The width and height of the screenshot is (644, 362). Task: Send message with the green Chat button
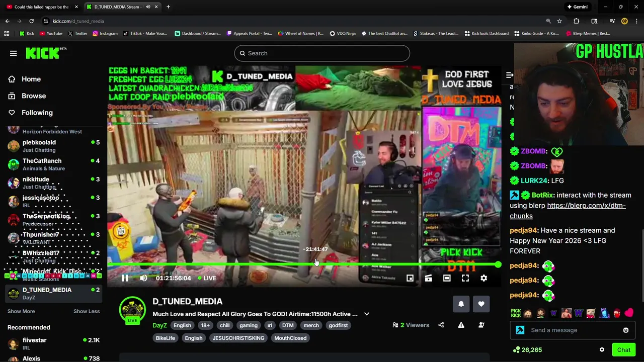click(623, 350)
